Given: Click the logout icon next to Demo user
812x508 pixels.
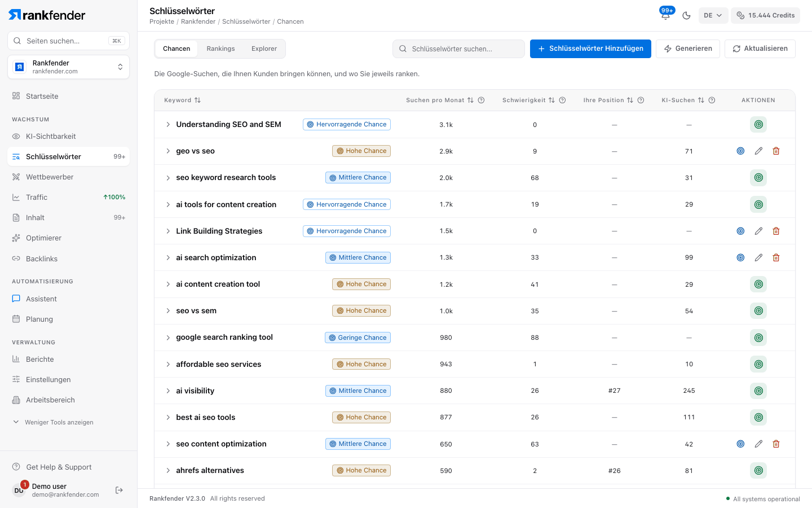Looking at the screenshot, I should click(119, 490).
